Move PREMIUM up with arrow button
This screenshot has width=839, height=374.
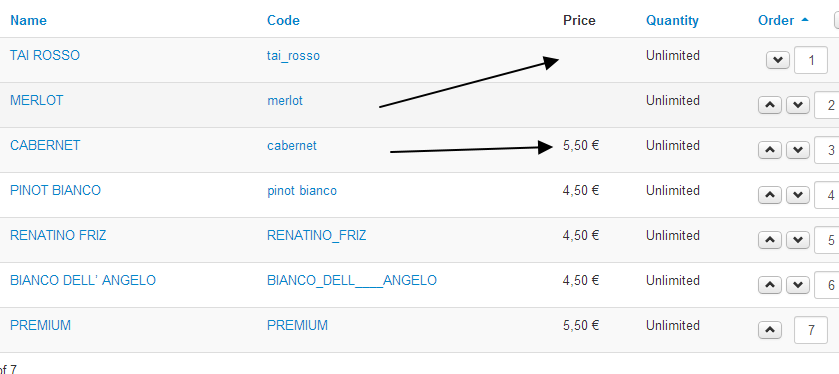[x=770, y=330]
